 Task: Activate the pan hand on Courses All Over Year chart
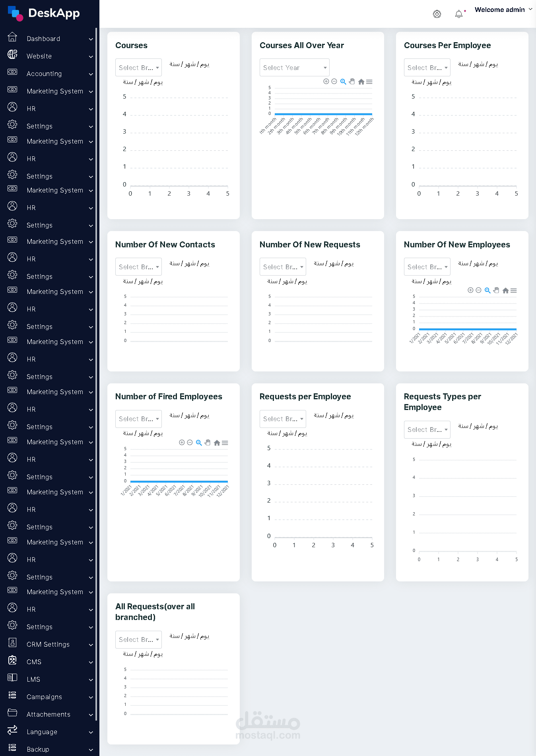(352, 82)
